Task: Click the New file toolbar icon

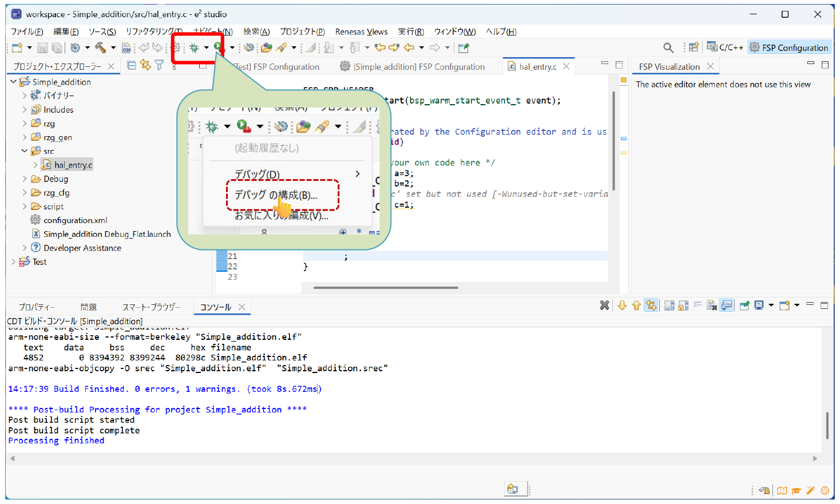Action: click(17, 48)
